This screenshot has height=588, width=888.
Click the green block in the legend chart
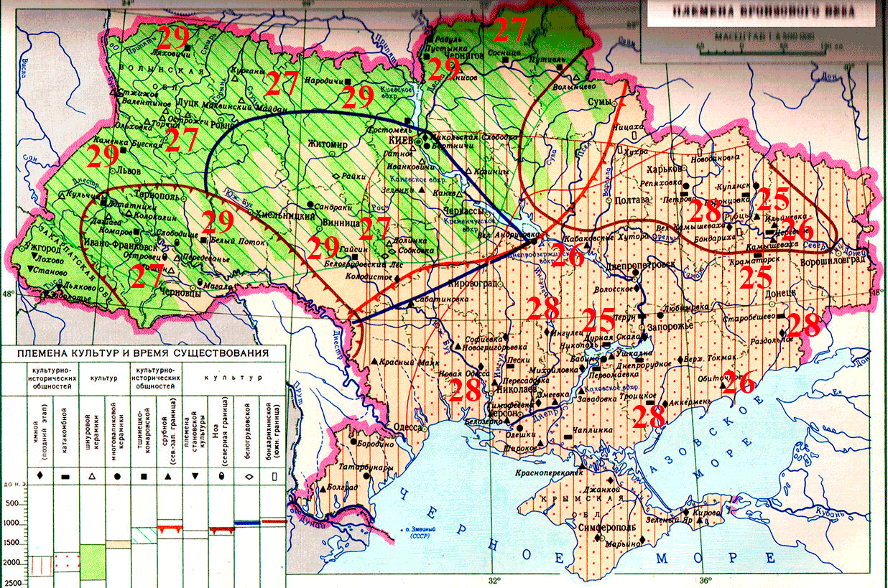click(x=92, y=561)
